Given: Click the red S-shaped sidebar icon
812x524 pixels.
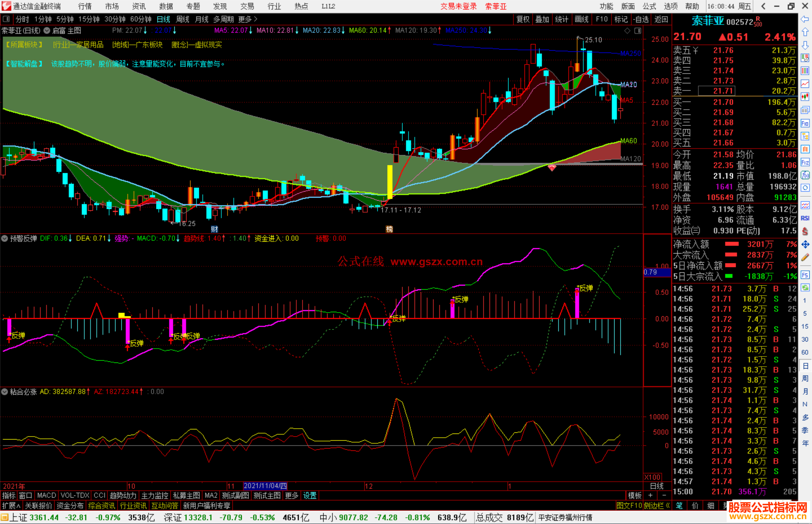Looking at the screenshot, I should [805, 231].
